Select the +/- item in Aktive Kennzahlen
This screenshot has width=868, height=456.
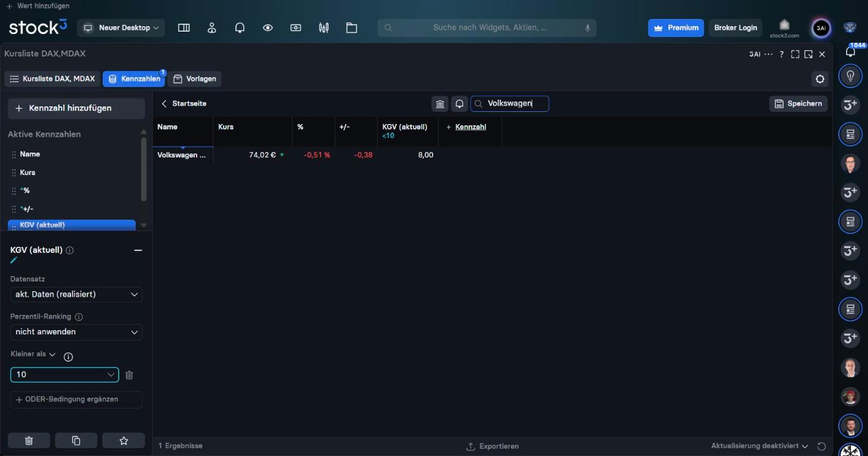pos(72,209)
